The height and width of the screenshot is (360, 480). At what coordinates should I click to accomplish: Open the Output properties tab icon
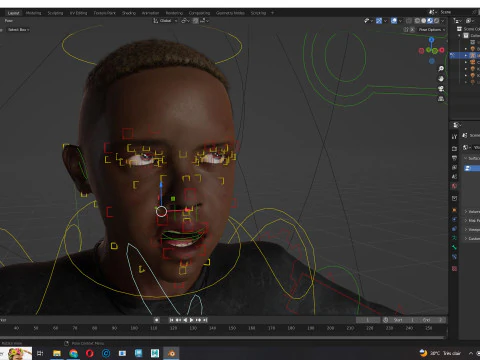(454, 158)
